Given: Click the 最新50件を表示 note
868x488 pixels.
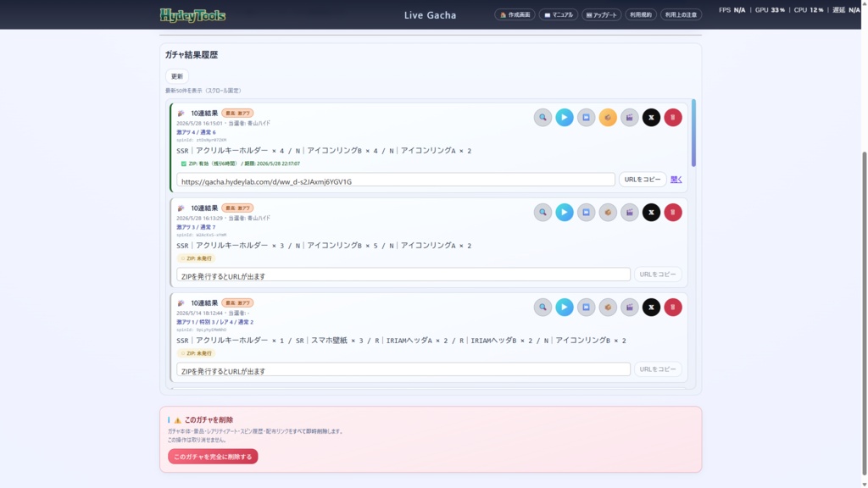Looking at the screenshot, I should [x=203, y=91].
